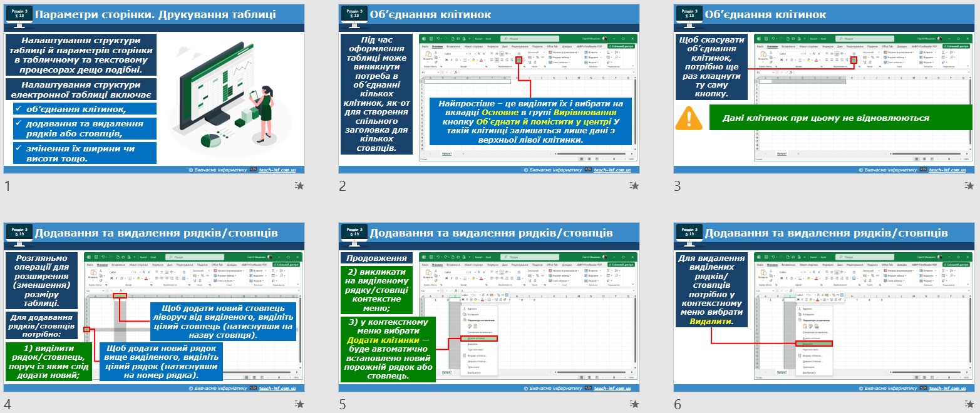Click the slide number 4 label

pos(8,405)
